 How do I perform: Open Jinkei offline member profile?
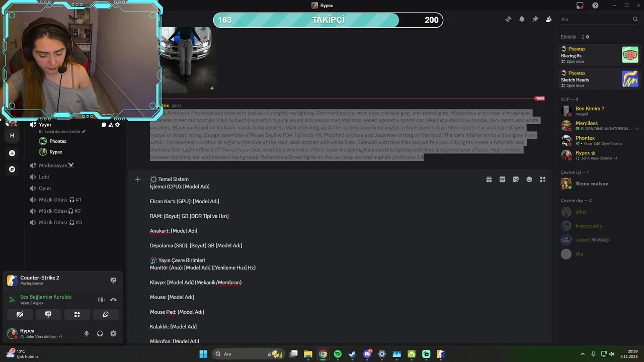[599, 240]
